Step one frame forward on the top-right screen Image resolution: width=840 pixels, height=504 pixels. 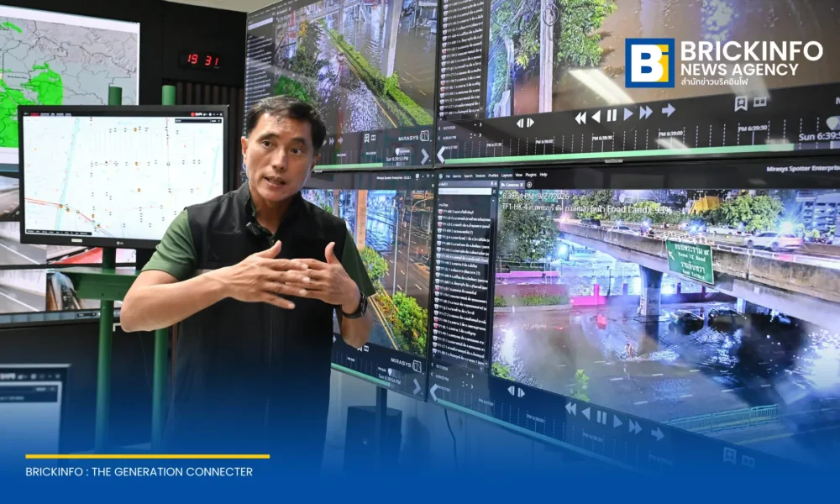point(530,122)
